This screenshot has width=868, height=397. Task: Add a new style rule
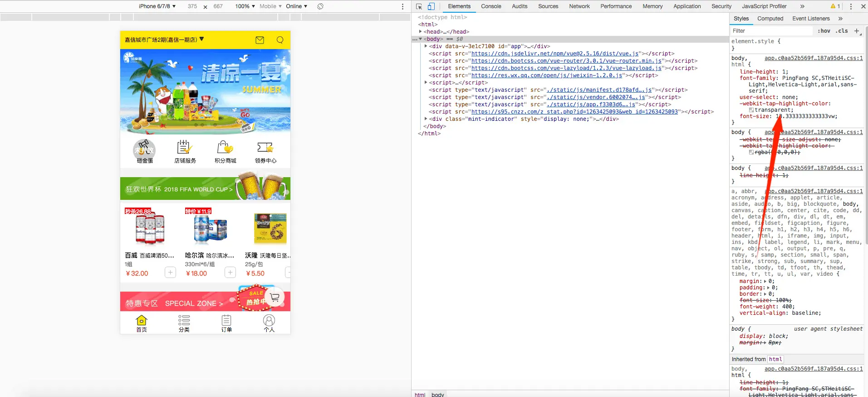click(857, 31)
